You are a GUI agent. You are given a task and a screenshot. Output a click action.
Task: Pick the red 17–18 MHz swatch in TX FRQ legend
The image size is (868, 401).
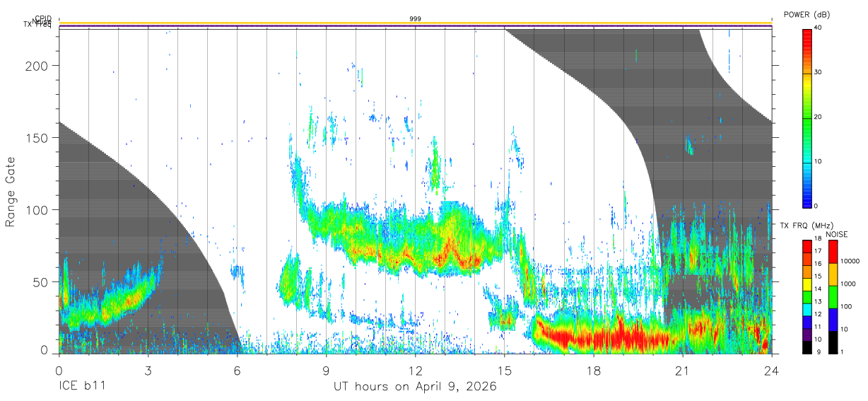[807, 246]
